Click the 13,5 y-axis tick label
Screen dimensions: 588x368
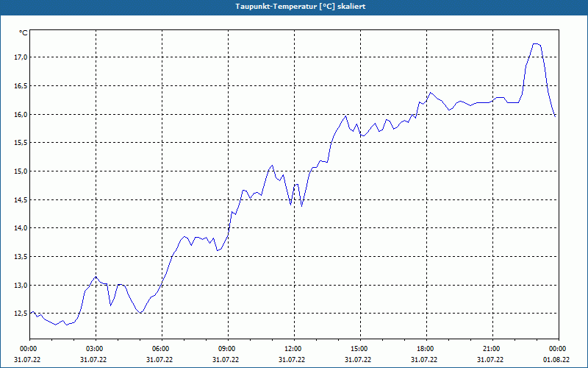21,256
